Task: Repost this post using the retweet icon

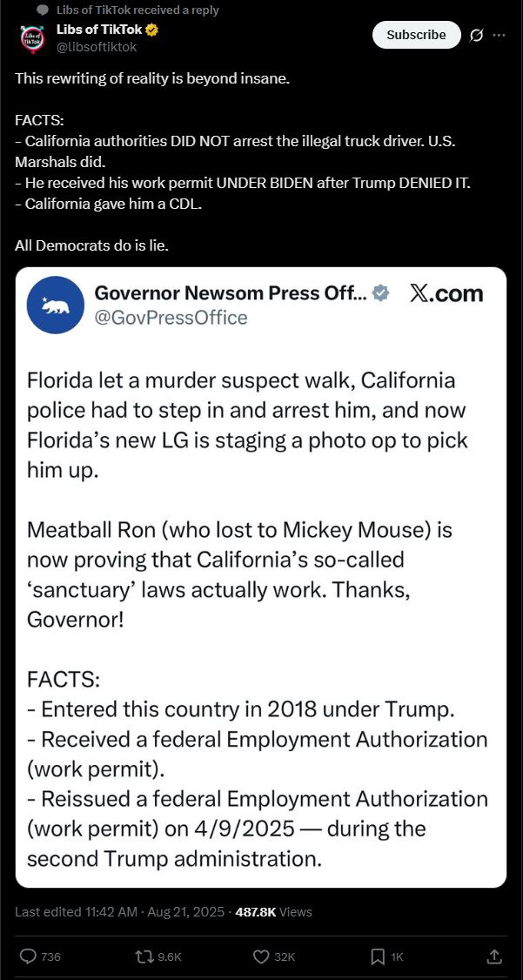Action: click(x=144, y=957)
